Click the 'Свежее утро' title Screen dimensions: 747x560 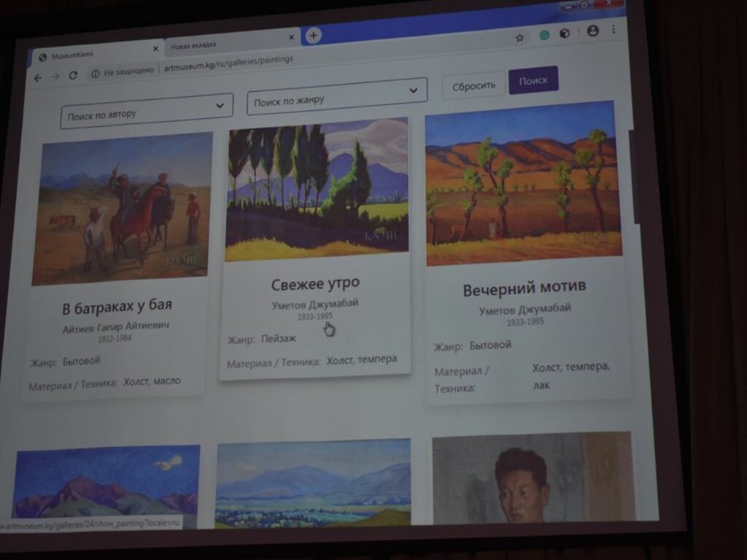coord(315,284)
